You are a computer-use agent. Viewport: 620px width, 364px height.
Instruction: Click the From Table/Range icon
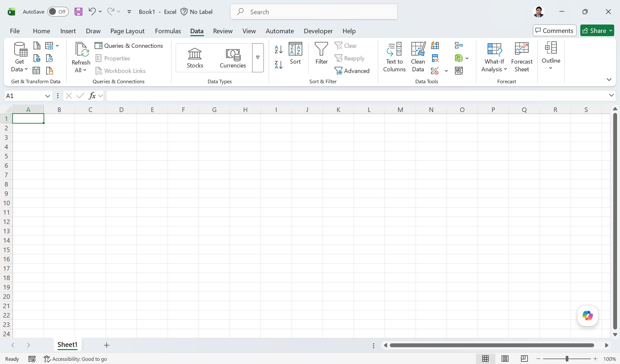pyautogui.click(x=36, y=71)
